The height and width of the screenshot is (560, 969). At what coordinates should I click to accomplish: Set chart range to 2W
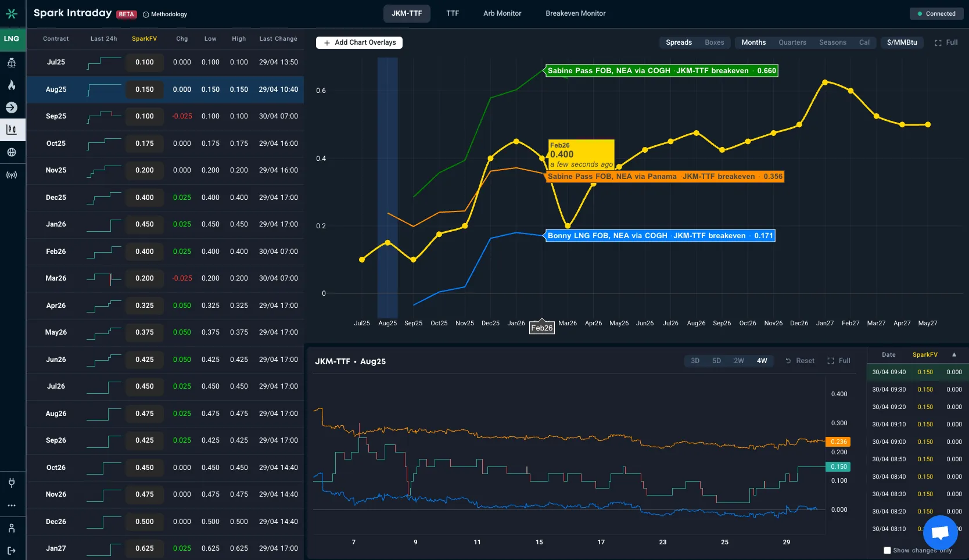click(739, 361)
